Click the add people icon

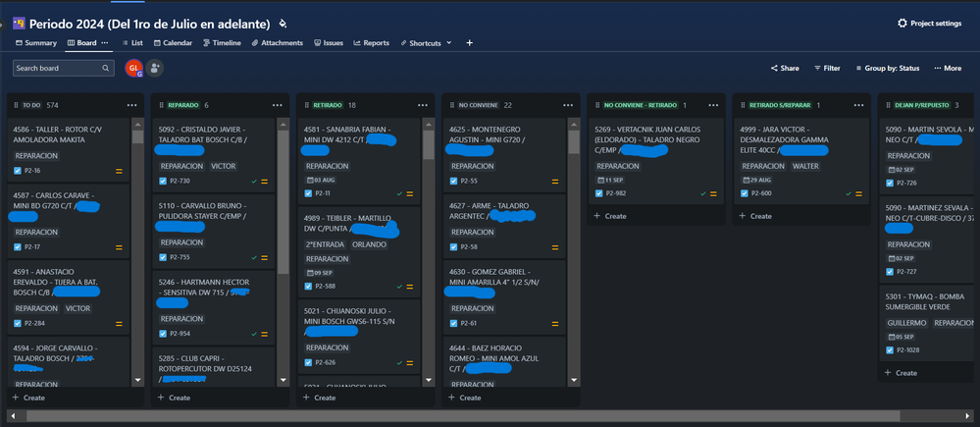(154, 68)
